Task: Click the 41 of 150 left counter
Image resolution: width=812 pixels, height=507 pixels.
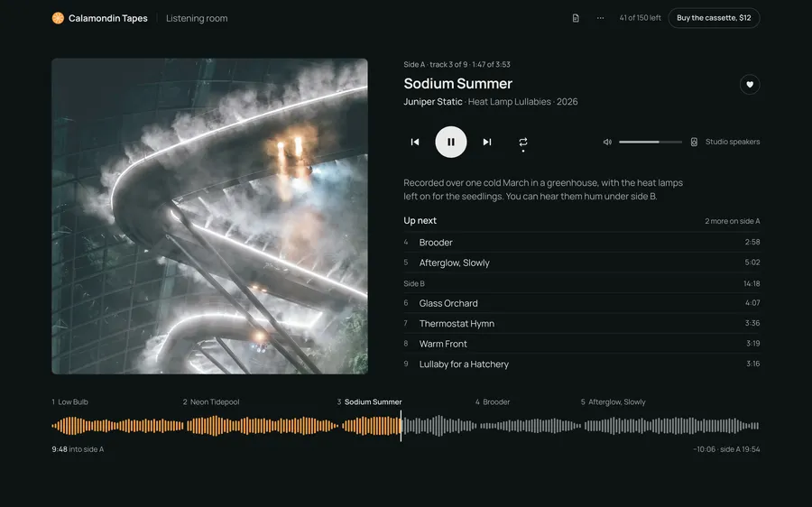Action: coord(640,18)
